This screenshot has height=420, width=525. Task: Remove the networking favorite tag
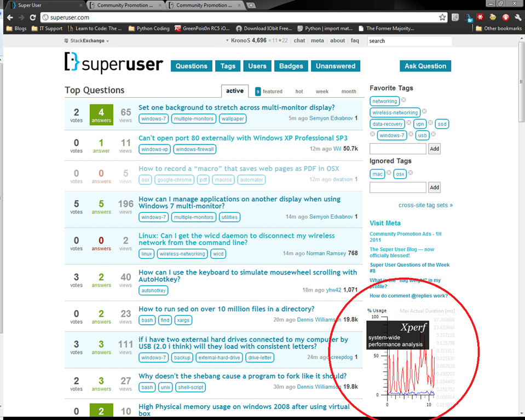point(404,100)
